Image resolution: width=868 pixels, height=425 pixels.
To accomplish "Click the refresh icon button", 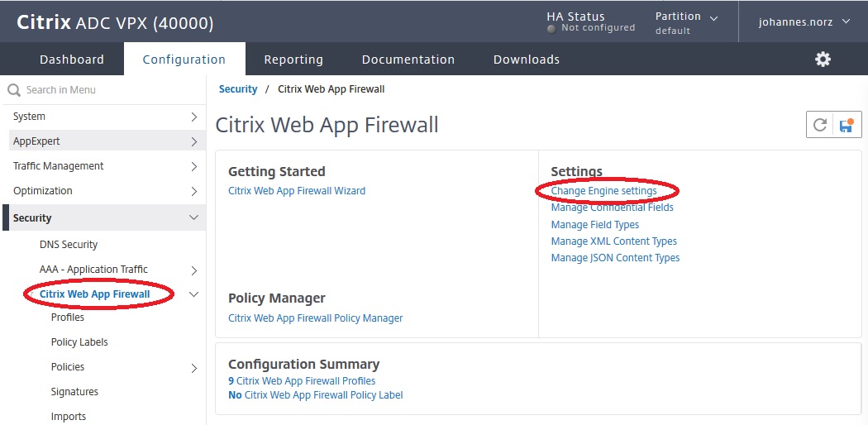I will click(x=820, y=125).
